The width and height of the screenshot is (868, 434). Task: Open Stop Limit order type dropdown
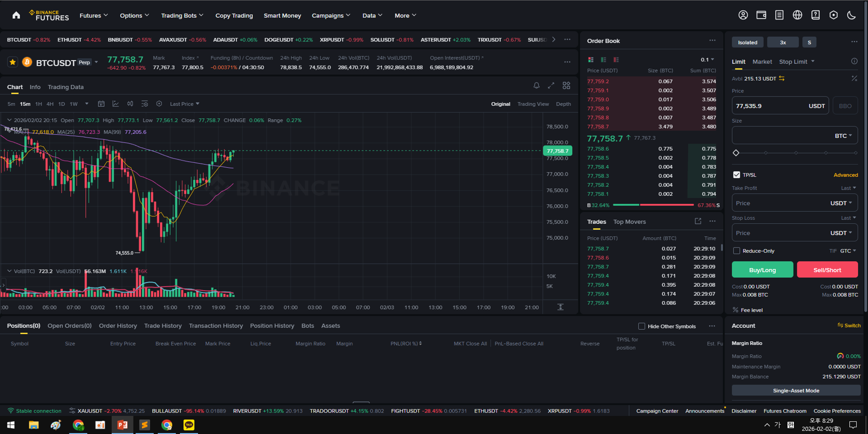click(x=797, y=62)
